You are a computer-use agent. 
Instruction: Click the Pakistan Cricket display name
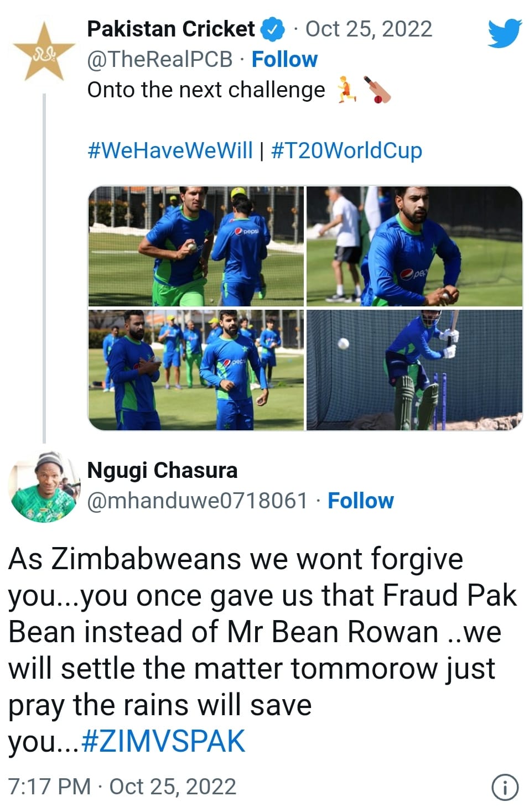(170, 29)
